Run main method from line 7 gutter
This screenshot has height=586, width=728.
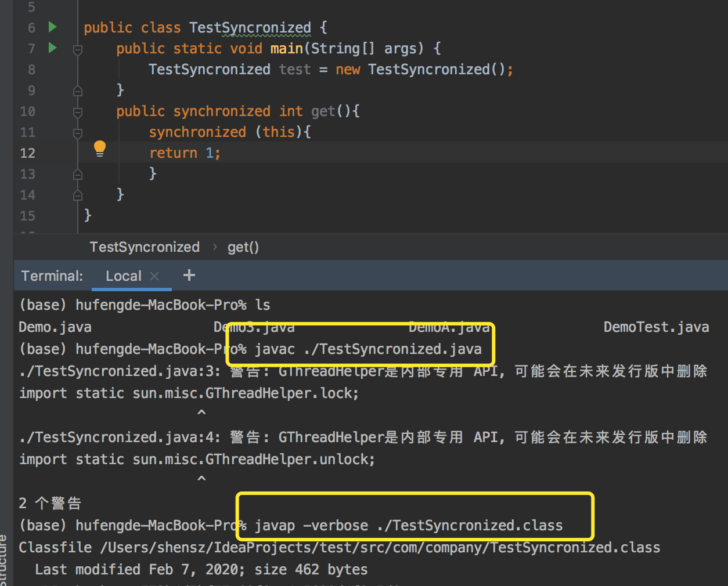[52, 48]
